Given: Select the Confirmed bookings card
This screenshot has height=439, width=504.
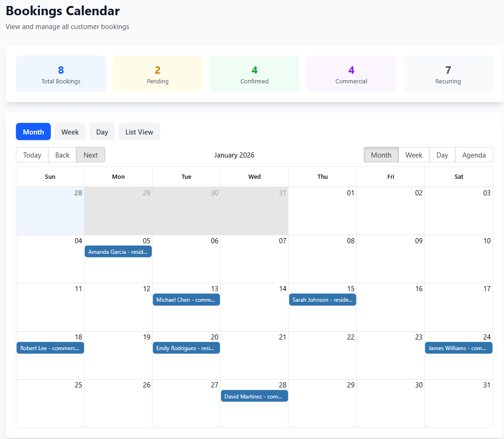Looking at the screenshot, I should (254, 73).
